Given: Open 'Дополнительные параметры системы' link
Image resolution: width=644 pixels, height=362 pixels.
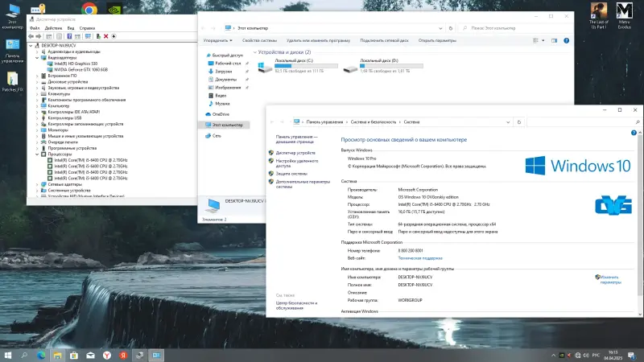Looking at the screenshot, I should tap(303, 184).
